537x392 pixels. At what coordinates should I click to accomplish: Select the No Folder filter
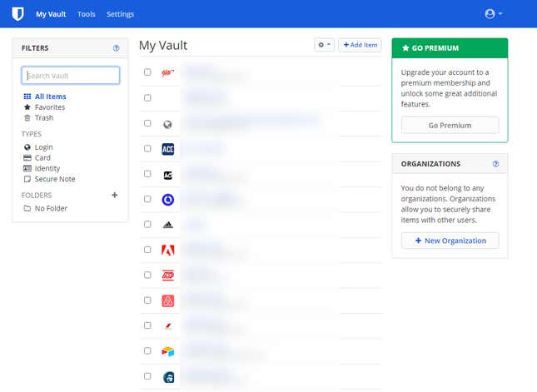(x=51, y=208)
